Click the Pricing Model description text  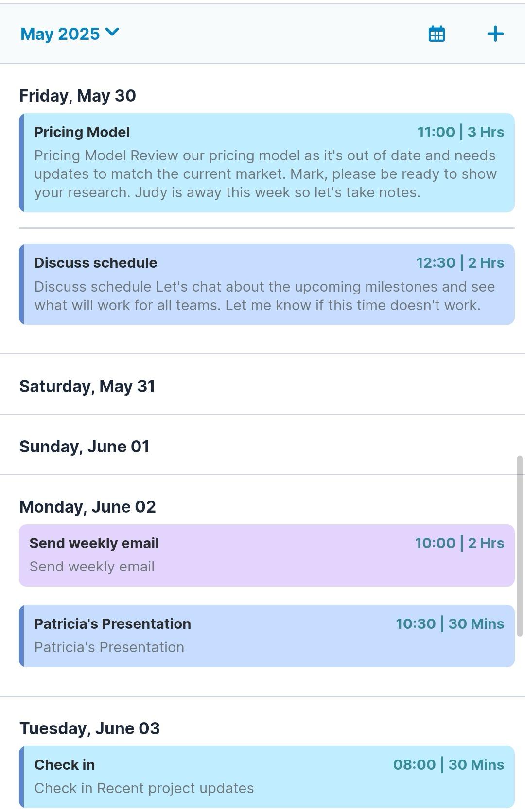click(265, 174)
